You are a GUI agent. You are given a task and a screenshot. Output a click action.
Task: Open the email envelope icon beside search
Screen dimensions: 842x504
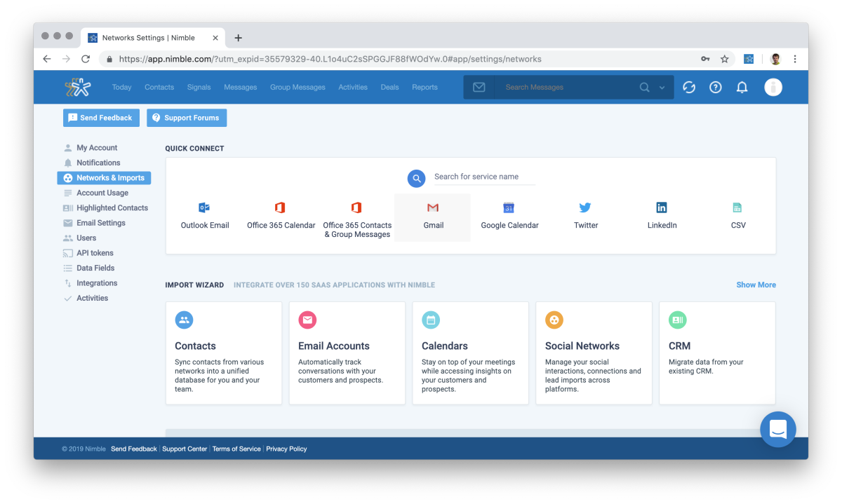[479, 88]
